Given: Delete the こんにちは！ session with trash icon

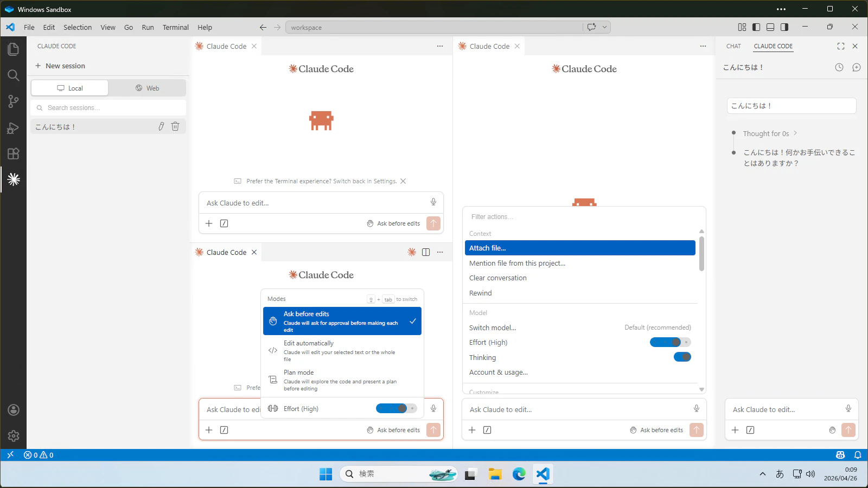Looking at the screenshot, I should point(175,126).
